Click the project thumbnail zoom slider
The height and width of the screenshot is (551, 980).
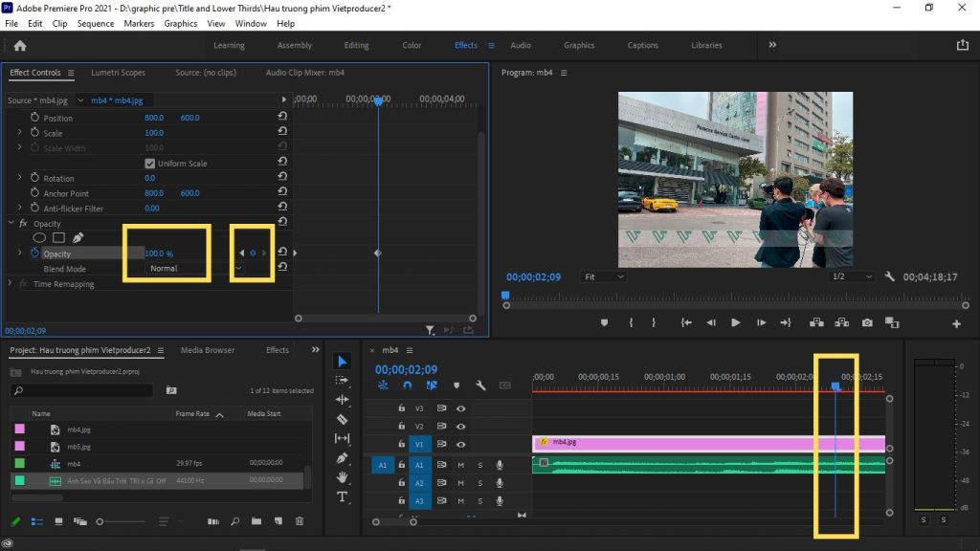100,521
